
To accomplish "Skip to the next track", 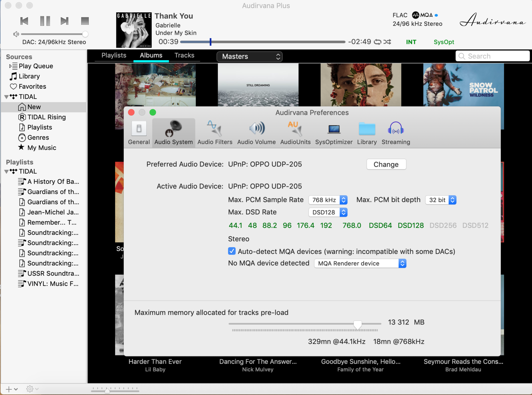I will click(x=65, y=21).
